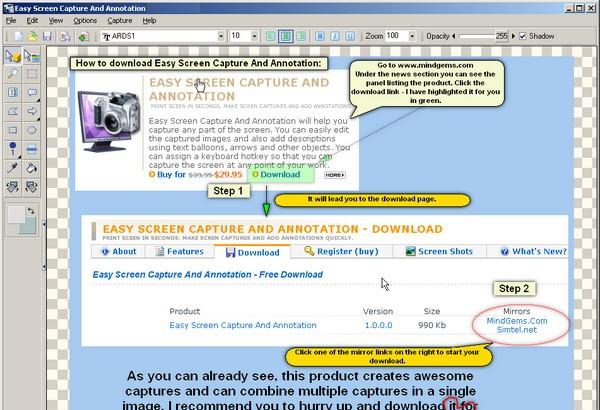The width and height of the screenshot is (600, 410).
Task: Toggle italic text formatting
Action: pos(335,36)
